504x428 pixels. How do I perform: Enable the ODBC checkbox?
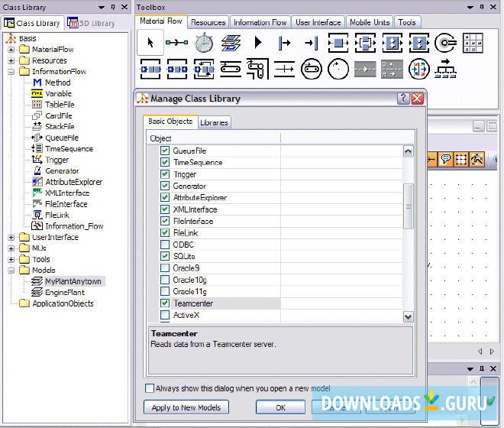[x=165, y=245]
